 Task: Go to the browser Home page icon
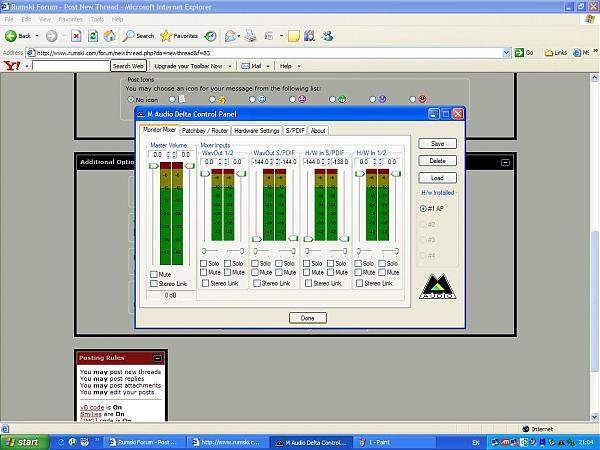109,36
